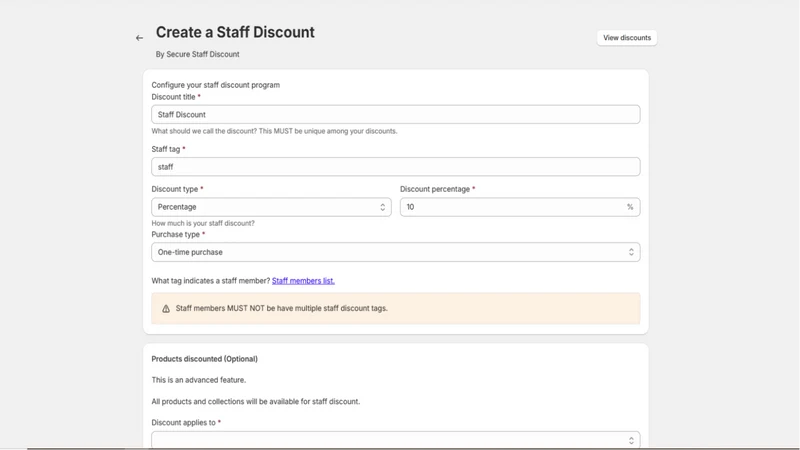Click the 'What should we call the discount?' hint
Image resolution: width=800 pixels, height=450 pixels.
pos(274,131)
